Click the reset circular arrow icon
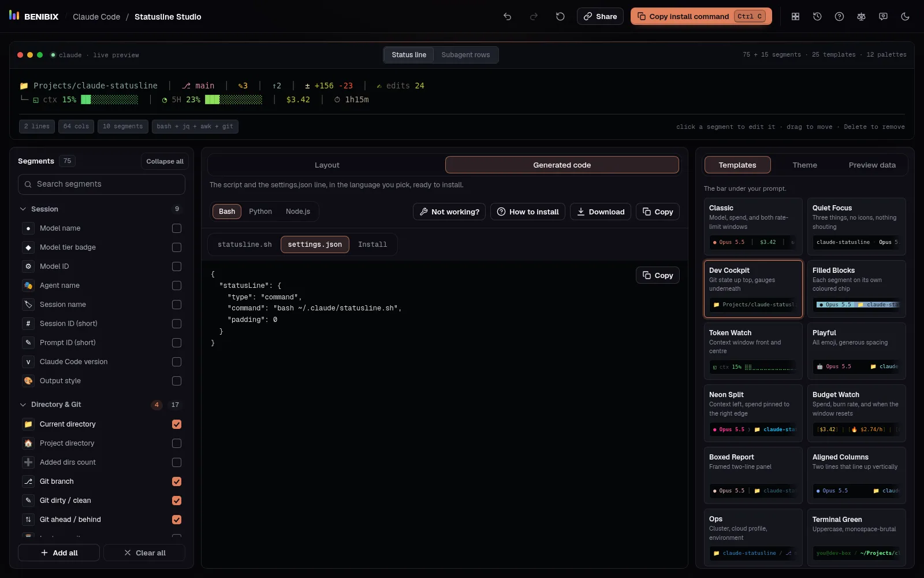The image size is (924, 578). pyautogui.click(x=560, y=17)
